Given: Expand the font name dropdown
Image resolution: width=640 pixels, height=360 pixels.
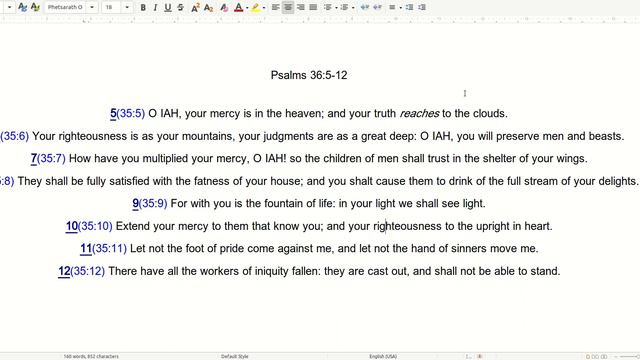Looking at the screenshot, I should pos(92,7).
